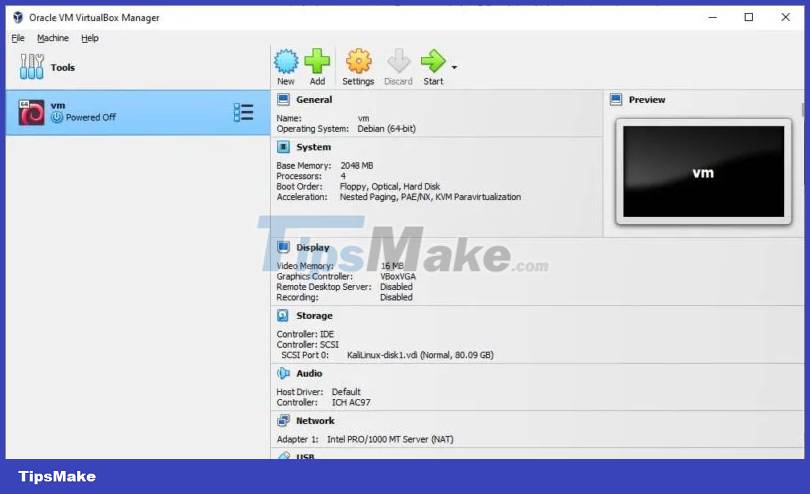Screen dimensions: 810x494
Task: Click the General section icon
Action: 283,99
